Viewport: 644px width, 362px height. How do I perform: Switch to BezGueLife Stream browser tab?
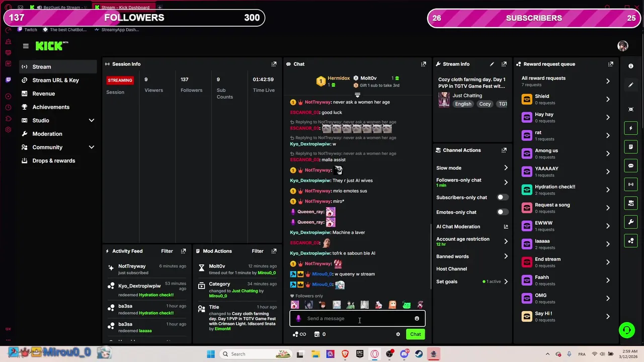click(59, 8)
